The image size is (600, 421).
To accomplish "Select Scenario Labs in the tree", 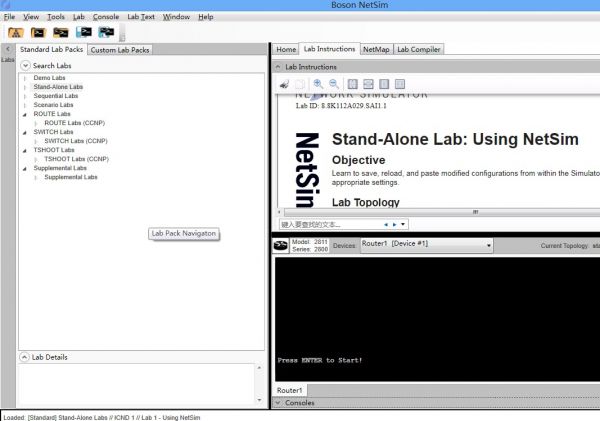I will coord(53,105).
